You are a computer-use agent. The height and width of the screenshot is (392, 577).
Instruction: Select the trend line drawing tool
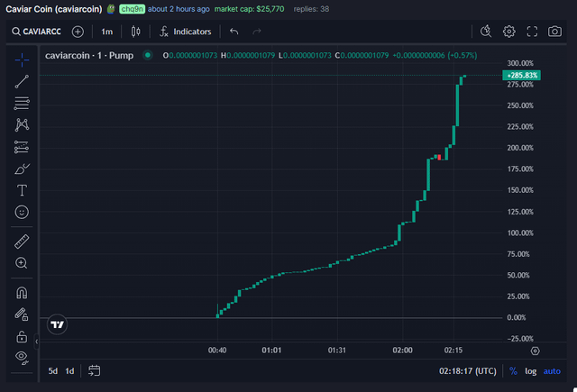pos(22,81)
